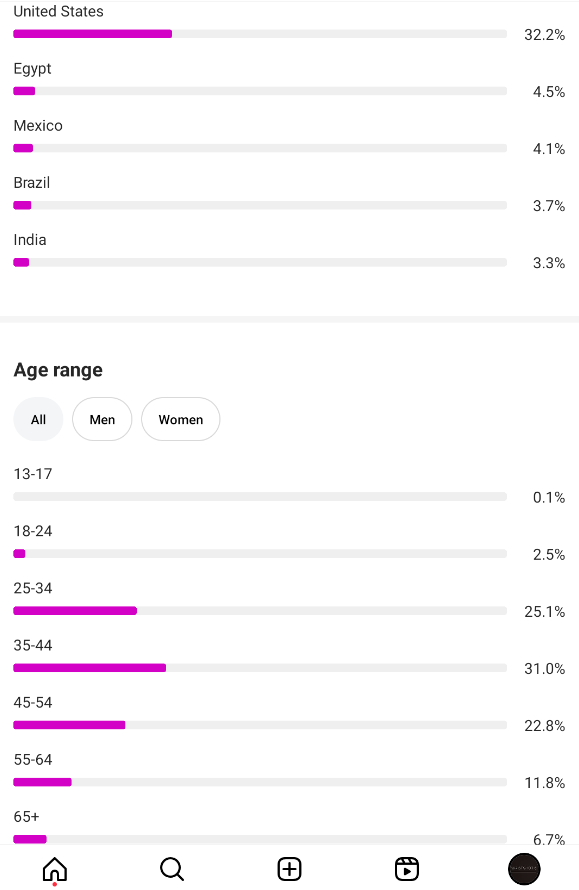Click the 35-44 age range bar

click(x=260, y=668)
